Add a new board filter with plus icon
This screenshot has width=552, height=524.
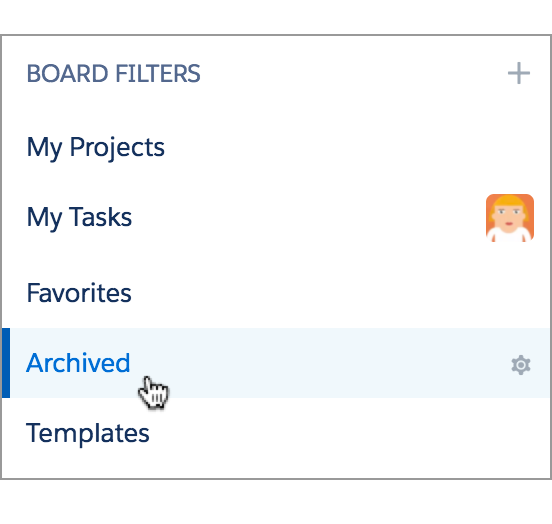(519, 73)
